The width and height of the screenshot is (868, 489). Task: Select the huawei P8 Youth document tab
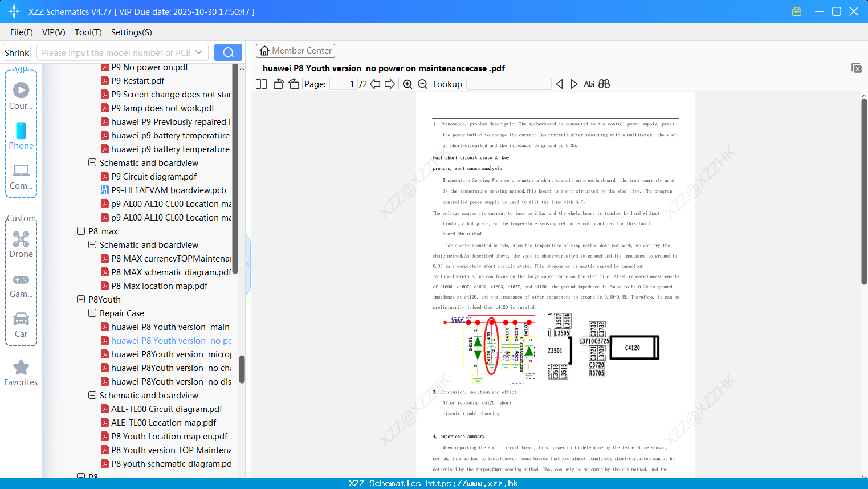(384, 68)
